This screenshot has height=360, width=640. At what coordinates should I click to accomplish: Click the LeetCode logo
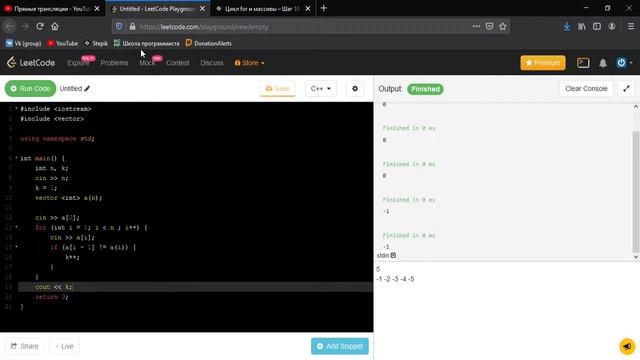(31, 62)
